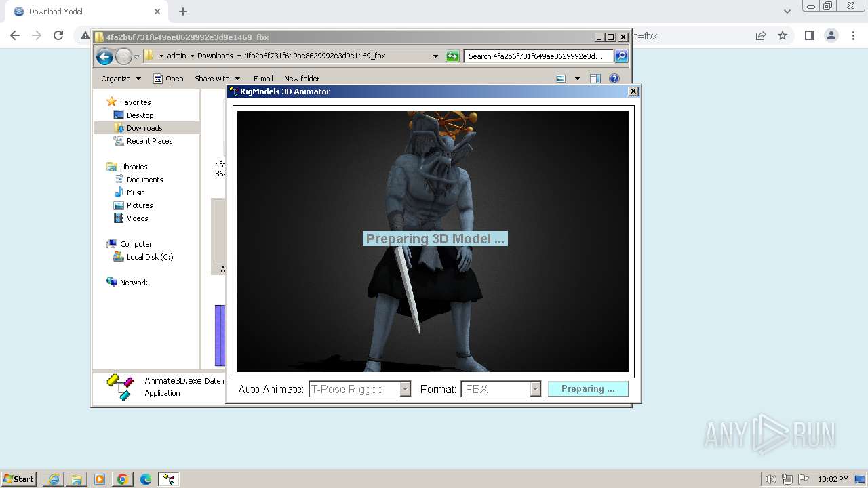Select Recent Places in navigation pane
The width and height of the screenshot is (868, 488).
coord(149,141)
